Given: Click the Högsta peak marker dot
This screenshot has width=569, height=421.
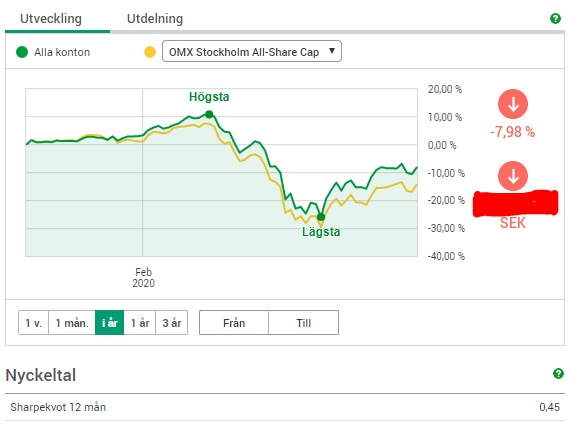Looking at the screenshot, I should (209, 114).
